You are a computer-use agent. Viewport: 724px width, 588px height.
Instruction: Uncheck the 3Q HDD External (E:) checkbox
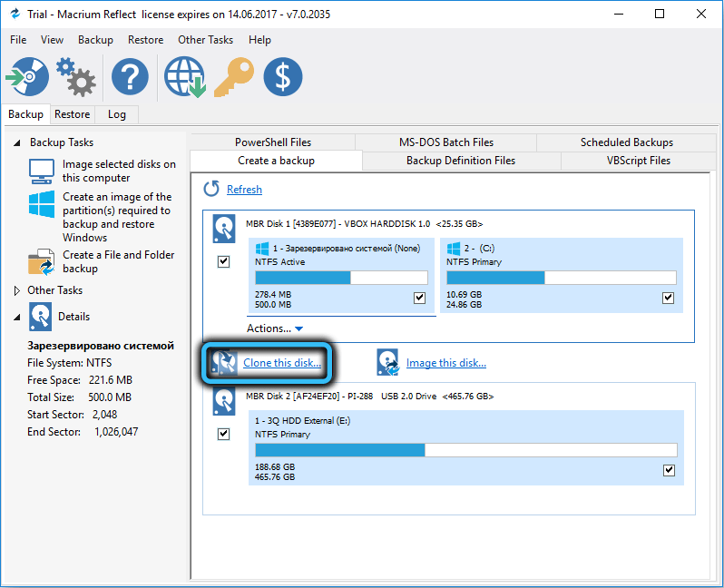coord(669,470)
